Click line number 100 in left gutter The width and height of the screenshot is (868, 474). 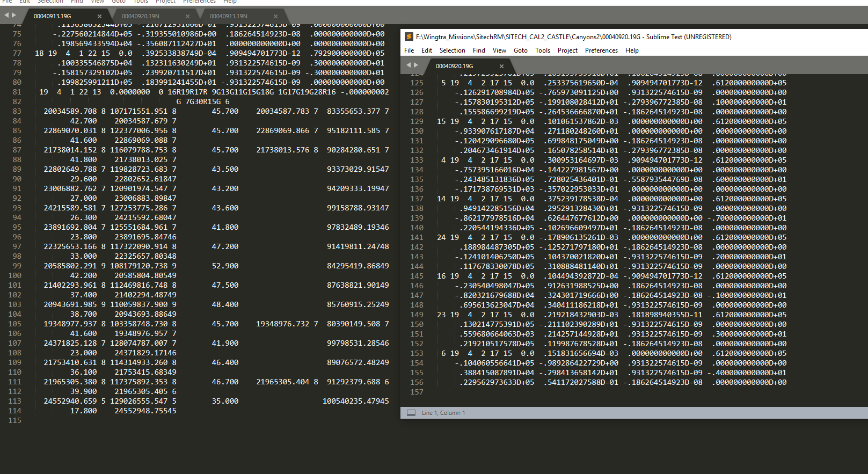[15, 275]
